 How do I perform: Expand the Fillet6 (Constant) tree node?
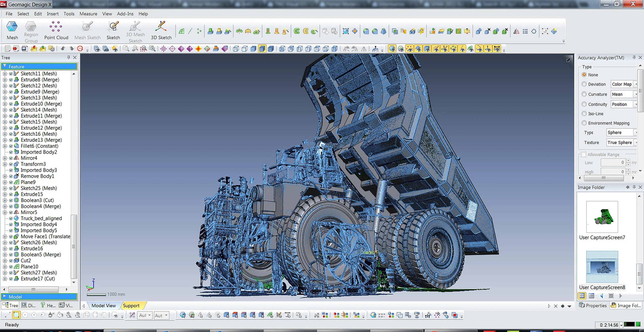tap(5, 146)
